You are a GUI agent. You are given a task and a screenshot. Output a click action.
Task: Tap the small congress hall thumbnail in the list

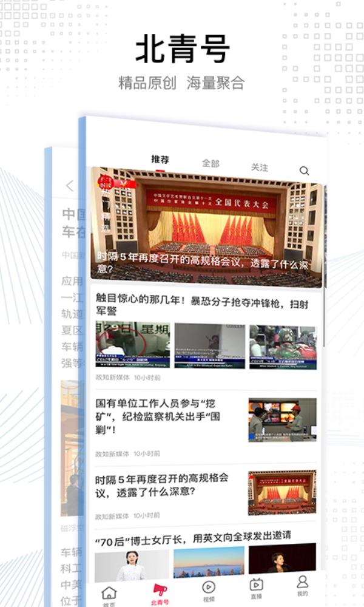click(282, 492)
